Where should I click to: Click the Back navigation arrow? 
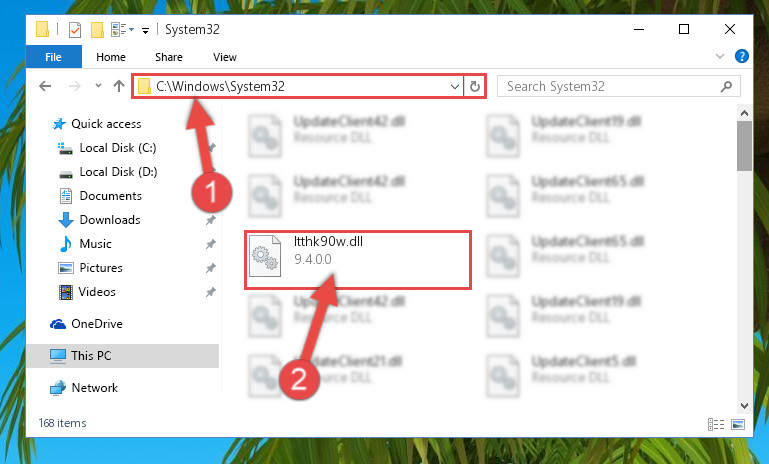tap(45, 86)
